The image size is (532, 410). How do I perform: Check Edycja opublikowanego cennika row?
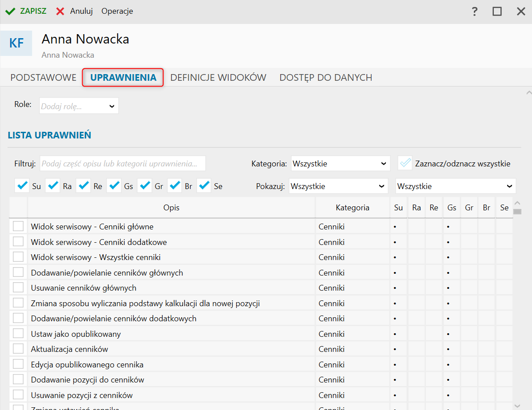click(x=18, y=364)
